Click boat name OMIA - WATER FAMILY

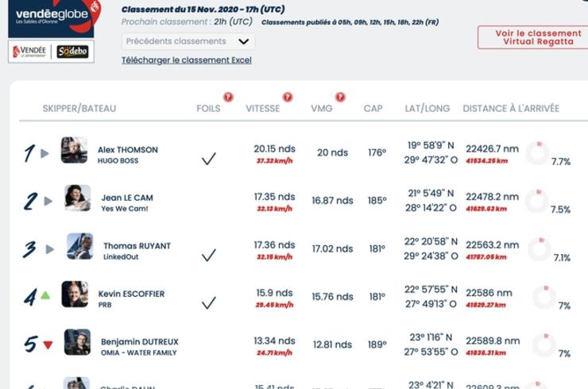139,352
